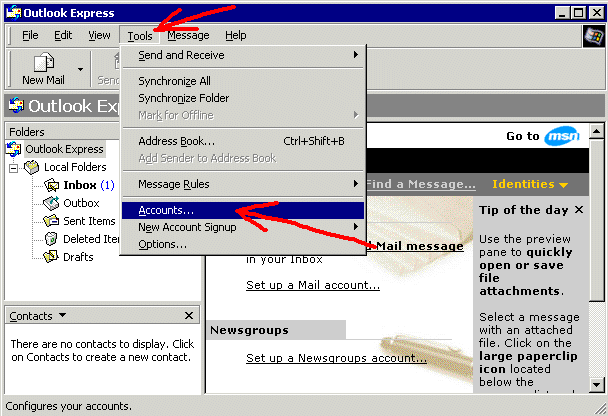The height and width of the screenshot is (416, 608).
Task: Expand the New Account Signup submenu
Action: pos(243,227)
